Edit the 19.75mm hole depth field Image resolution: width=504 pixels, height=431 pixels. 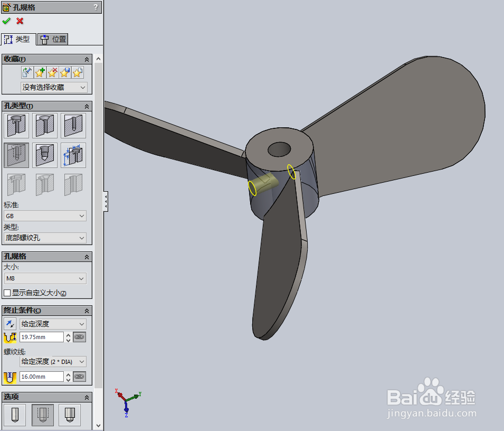[x=42, y=337]
